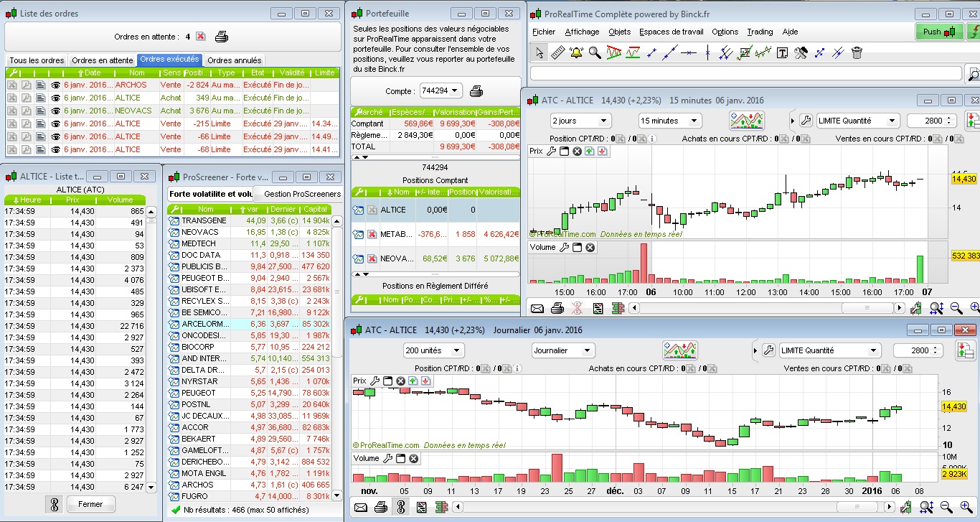This screenshot has width=980, height=522.
Task: Open the Affichage menu
Action: pyautogui.click(x=582, y=32)
